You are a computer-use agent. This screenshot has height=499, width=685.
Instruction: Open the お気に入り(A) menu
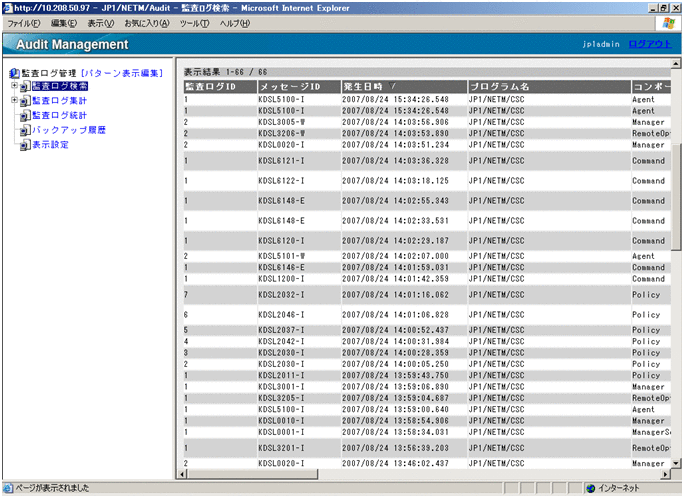point(148,22)
